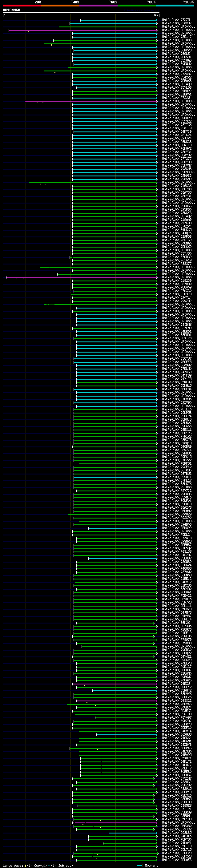
Task: Select the UniRef100_B5YLQ8 hit label
Action: pos(176,88)
